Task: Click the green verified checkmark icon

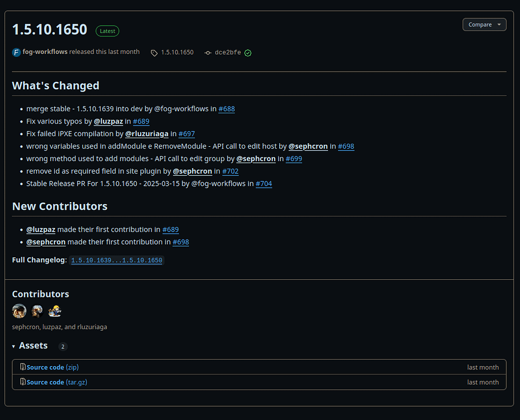Action: click(248, 53)
